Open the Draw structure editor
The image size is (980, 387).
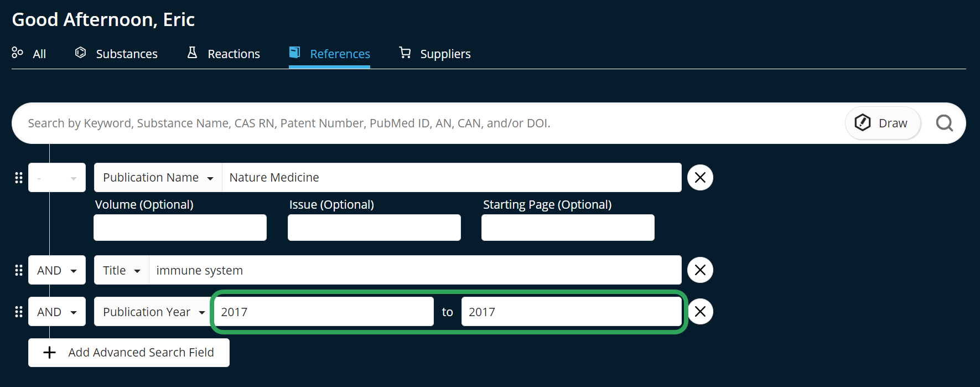883,123
